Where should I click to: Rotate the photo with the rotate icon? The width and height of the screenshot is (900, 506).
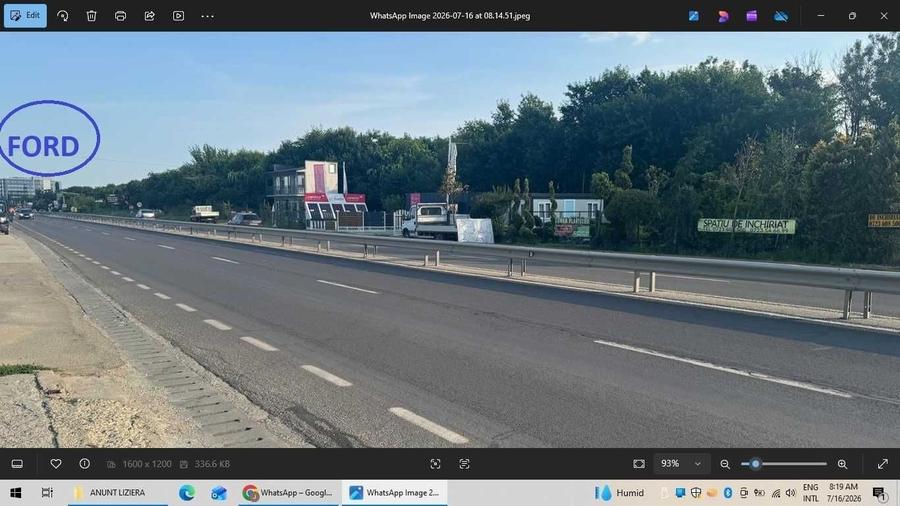63,16
